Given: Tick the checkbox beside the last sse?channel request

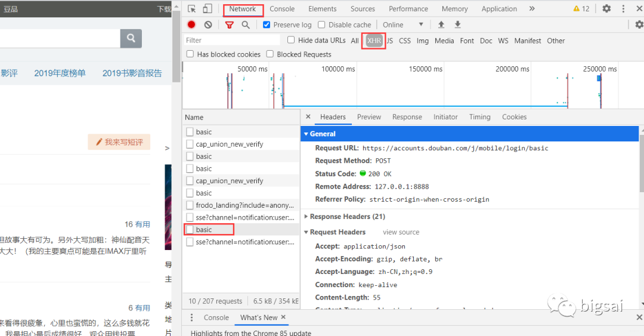Looking at the screenshot, I should pyautogui.click(x=190, y=242).
